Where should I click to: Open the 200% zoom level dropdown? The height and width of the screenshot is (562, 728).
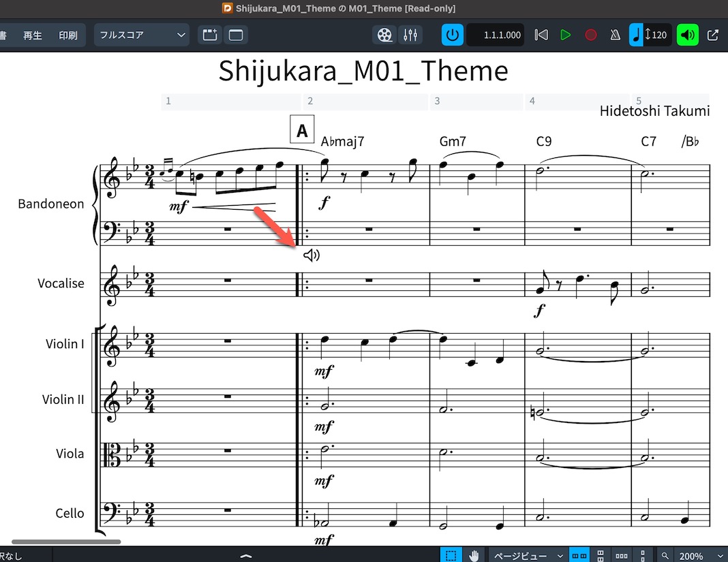[701, 556]
